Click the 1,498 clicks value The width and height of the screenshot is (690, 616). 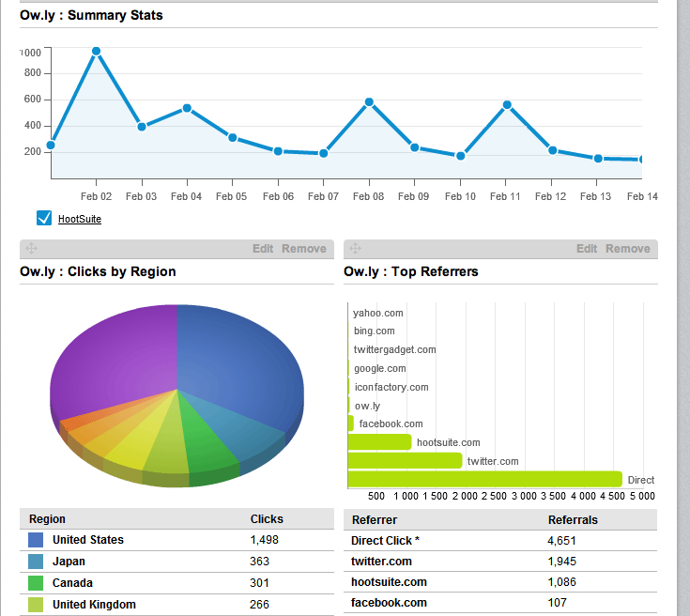(x=264, y=540)
